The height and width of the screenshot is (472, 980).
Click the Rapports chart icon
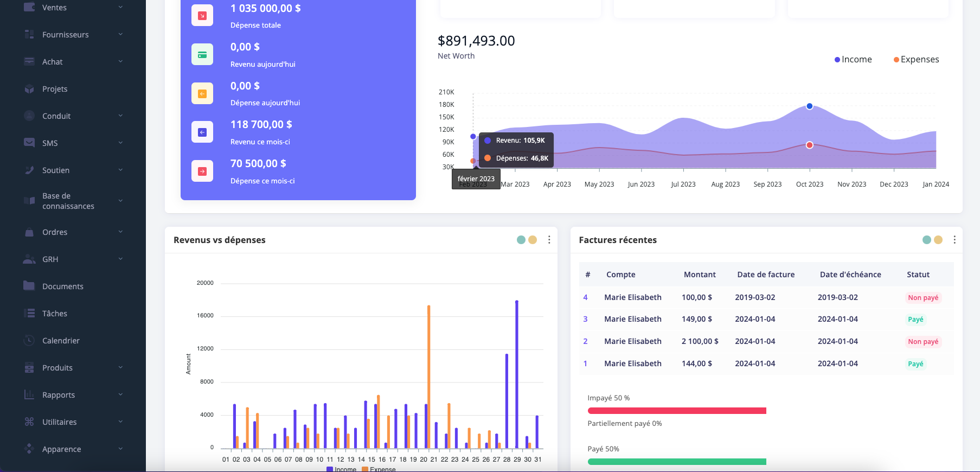click(29, 394)
